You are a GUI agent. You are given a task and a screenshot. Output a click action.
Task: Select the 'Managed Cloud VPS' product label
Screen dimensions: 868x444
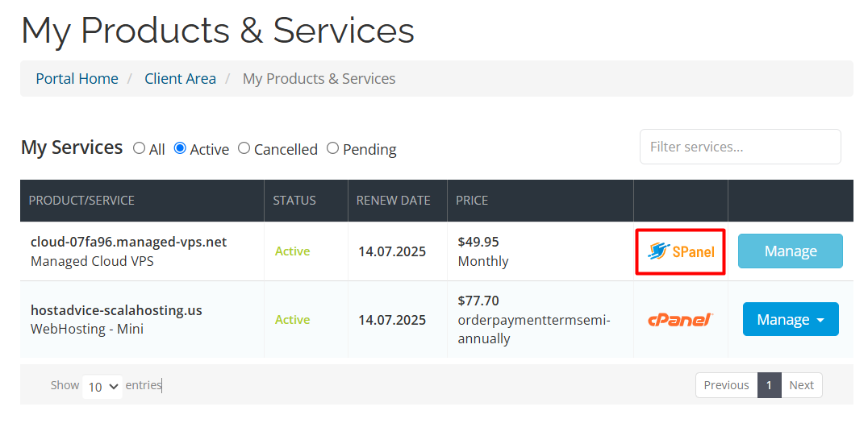click(x=92, y=261)
